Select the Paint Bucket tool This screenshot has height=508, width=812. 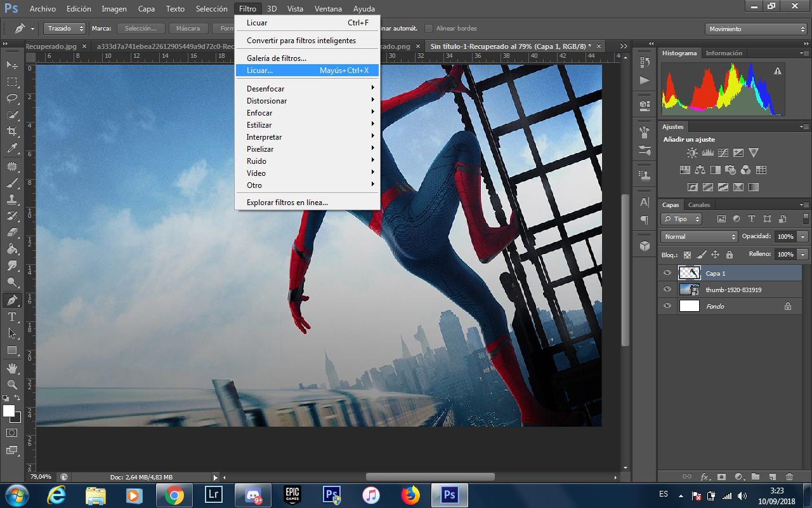12,250
